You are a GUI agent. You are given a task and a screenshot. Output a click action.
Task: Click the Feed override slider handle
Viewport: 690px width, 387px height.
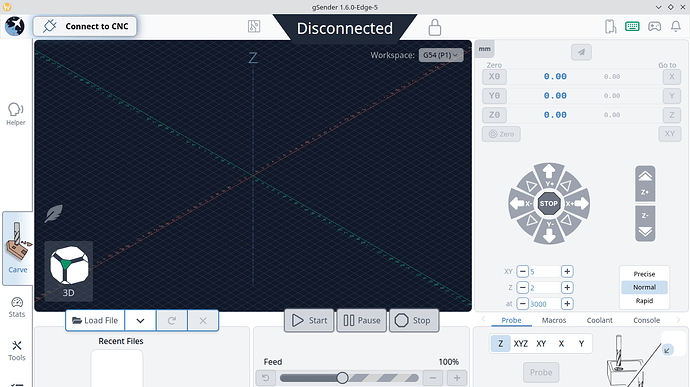click(342, 378)
